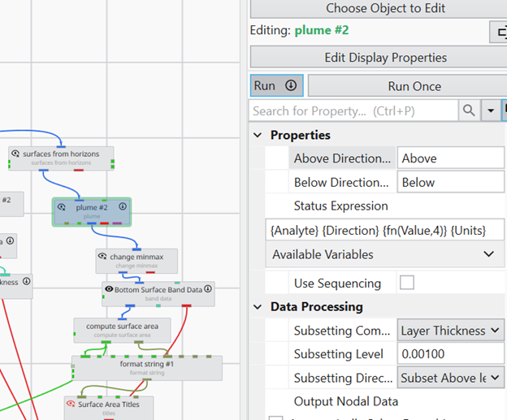Image resolution: width=507 pixels, height=420 pixels.
Task: Click the eye icon on surfaces from horizons module
Action: click(x=15, y=154)
